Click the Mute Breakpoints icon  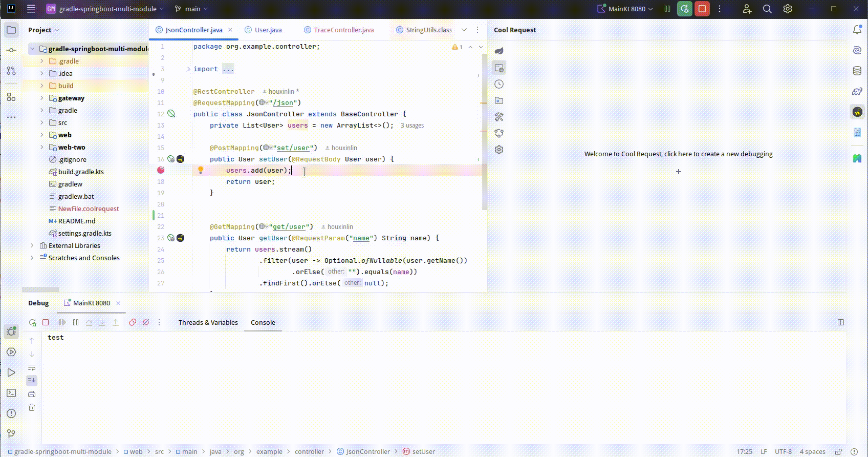(146, 322)
